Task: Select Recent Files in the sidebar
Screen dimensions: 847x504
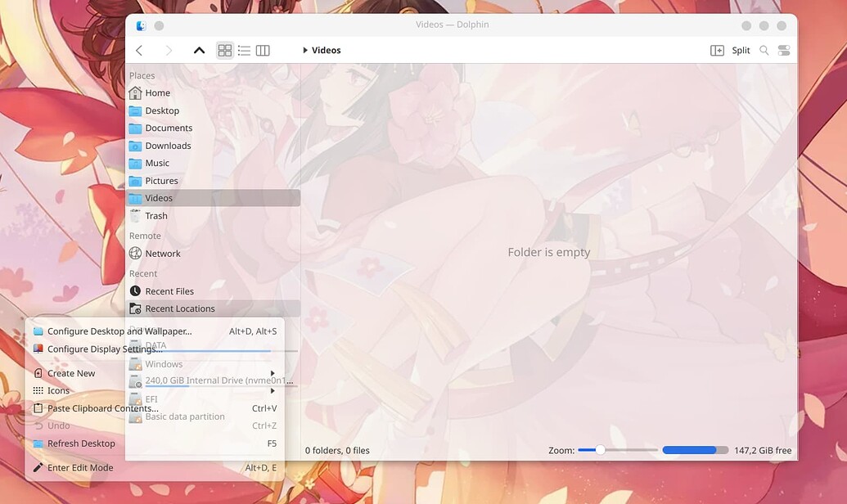Action: tap(169, 290)
